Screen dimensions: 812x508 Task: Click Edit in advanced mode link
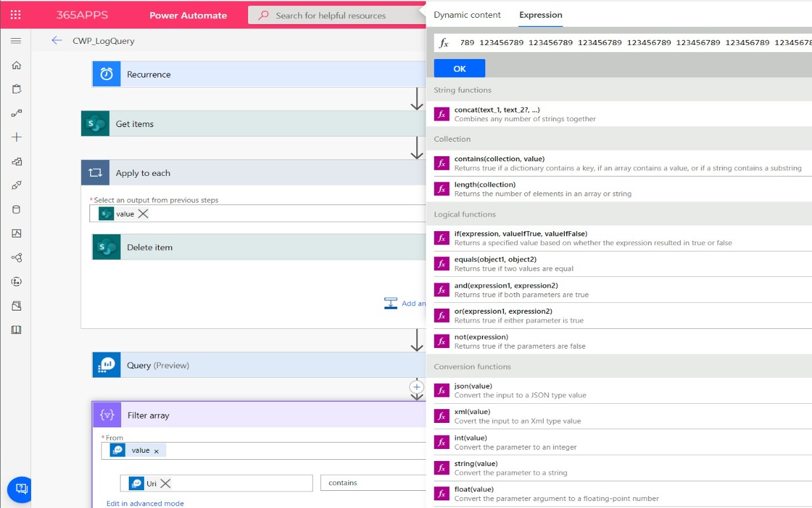pos(145,504)
